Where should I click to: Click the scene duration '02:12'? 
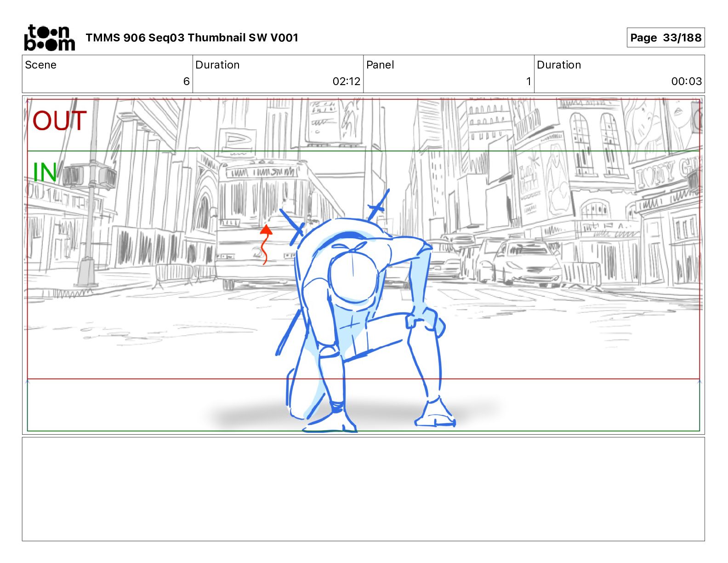pyautogui.click(x=347, y=81)
